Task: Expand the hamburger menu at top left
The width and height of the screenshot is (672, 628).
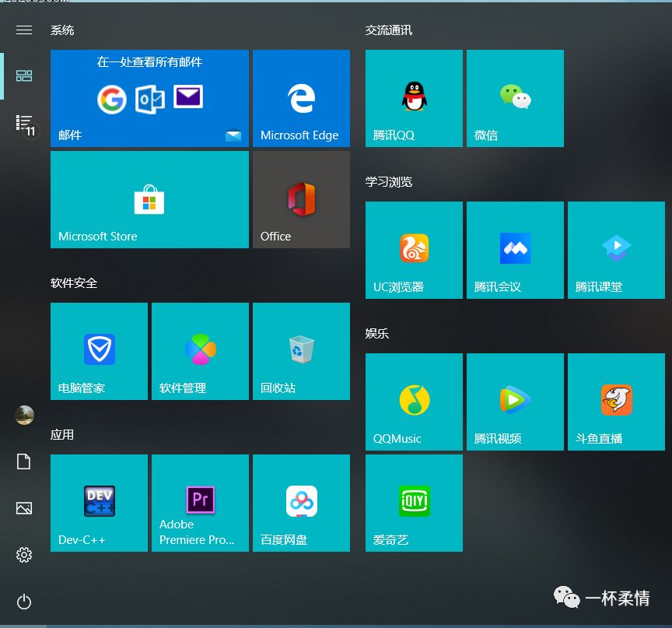Action: click(x=24, y=30)
